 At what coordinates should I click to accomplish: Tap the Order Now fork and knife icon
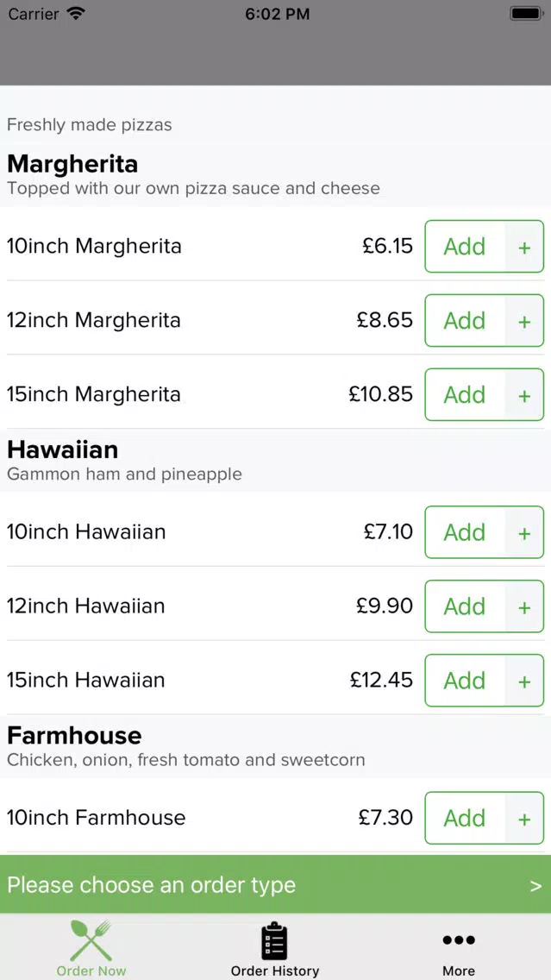pos(91,939)
